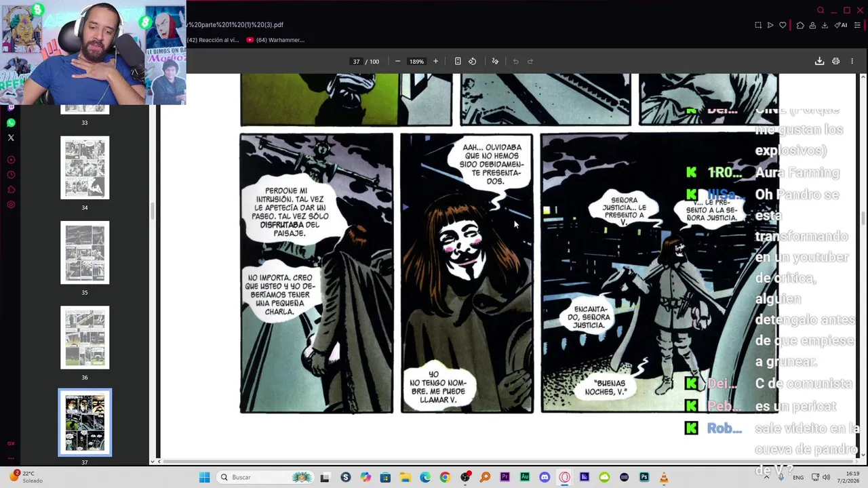Image resolution: width=868 pixels, height=488 pixels.
Task: Expand hidden system tray icons chevron
Action: click(x=767, y=477)
